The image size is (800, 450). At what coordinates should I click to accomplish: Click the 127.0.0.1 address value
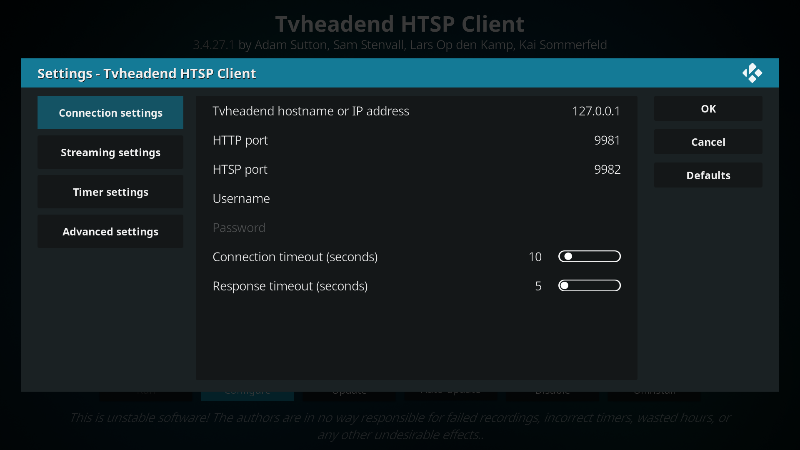tap(595, 111)
